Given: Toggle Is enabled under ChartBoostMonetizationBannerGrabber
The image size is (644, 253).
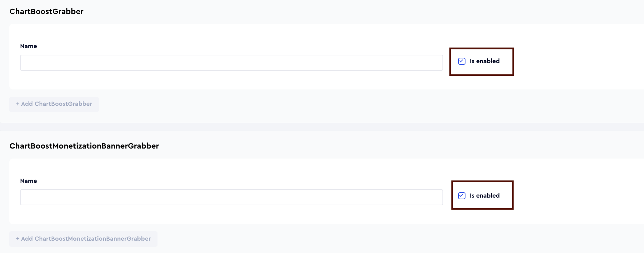Looking at the screenshot, I should pos(462,196).
